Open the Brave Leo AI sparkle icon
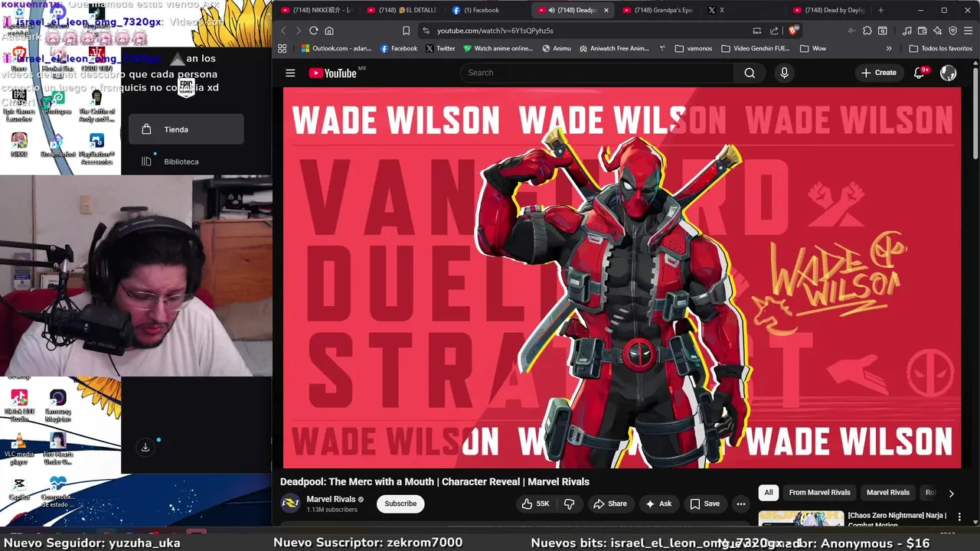 tap(938, 31)
